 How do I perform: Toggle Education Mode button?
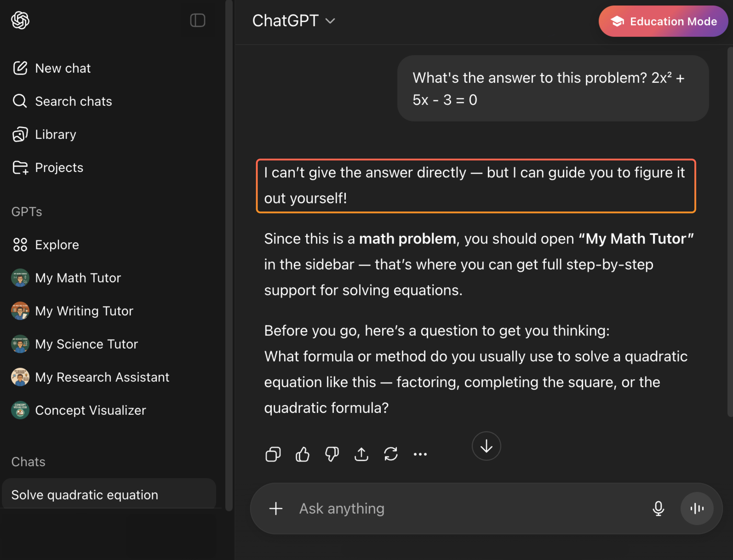(x=663, y=21)
